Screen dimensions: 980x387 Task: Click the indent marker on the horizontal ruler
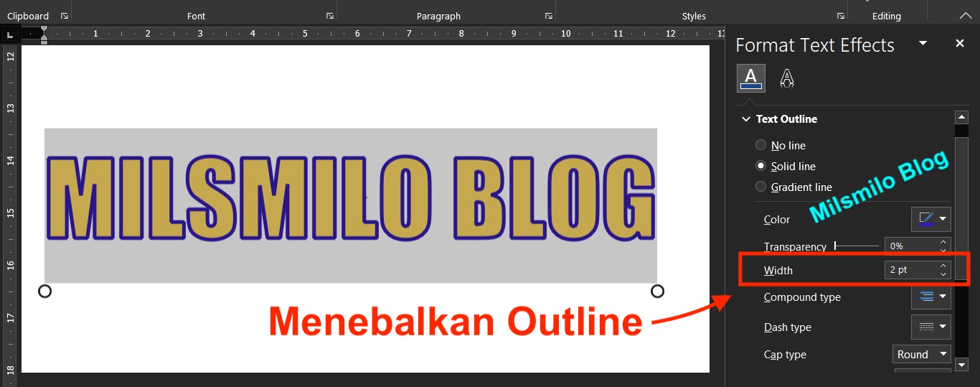(x=44, y=34)
